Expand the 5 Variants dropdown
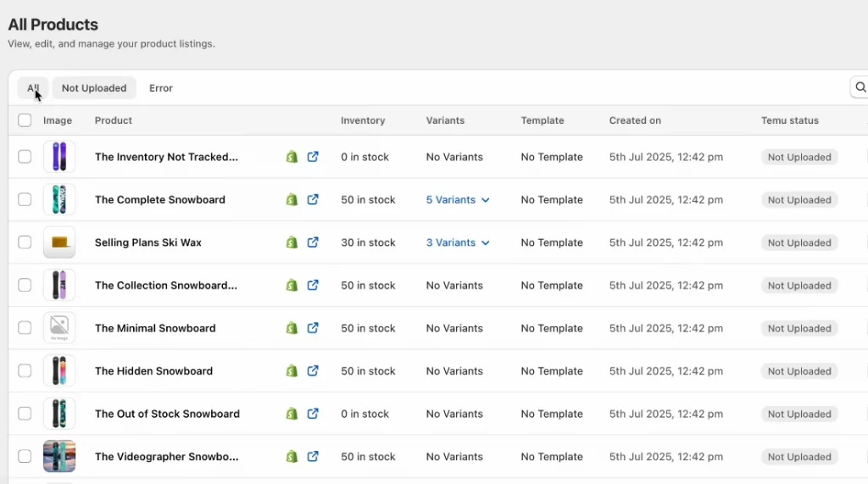 click(x=458, y=200)
